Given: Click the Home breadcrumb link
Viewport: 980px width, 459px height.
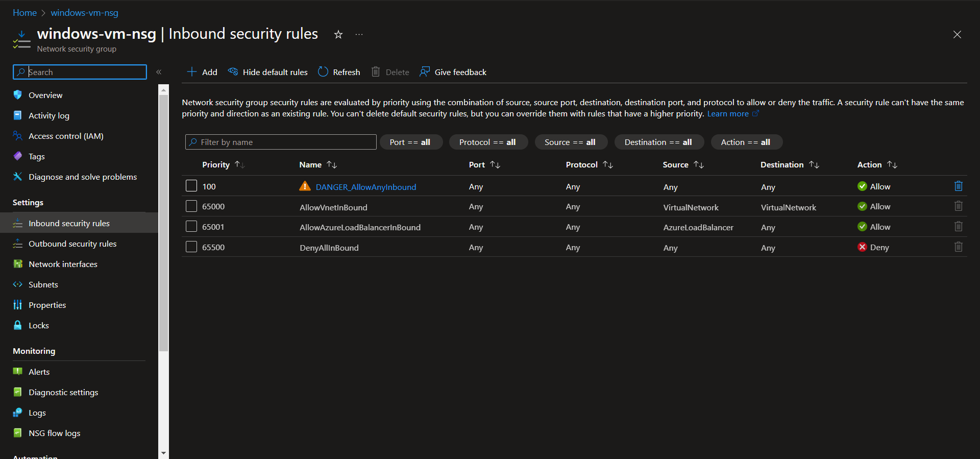Looking at the screenshot, I should tap(24, 13).
